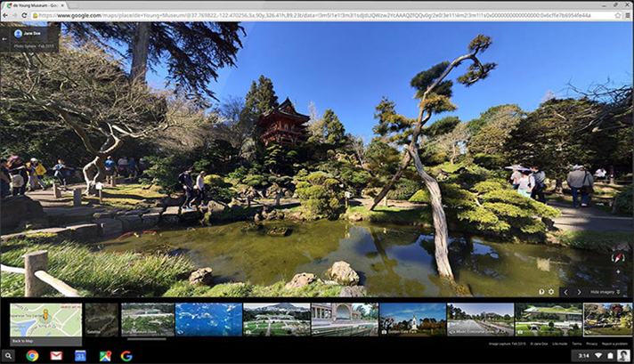Click Jane Doe's profile avatar
634x364 pixels.
pyautogui.click(x=18, y=34)
